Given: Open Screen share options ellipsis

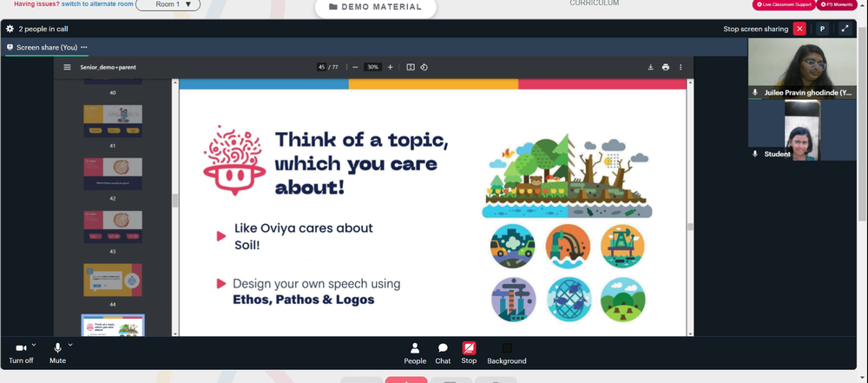Looking at the screenshot, I should pos(84,47).
